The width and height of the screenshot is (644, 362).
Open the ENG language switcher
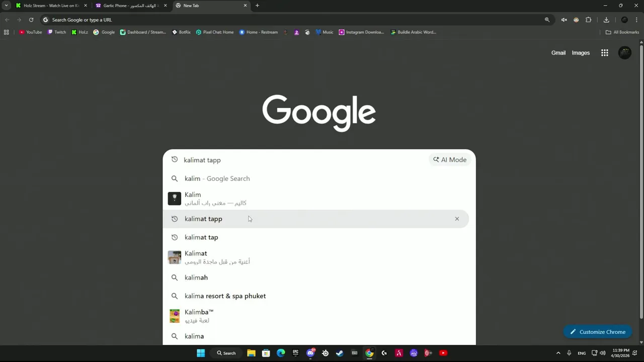[582, 353]
